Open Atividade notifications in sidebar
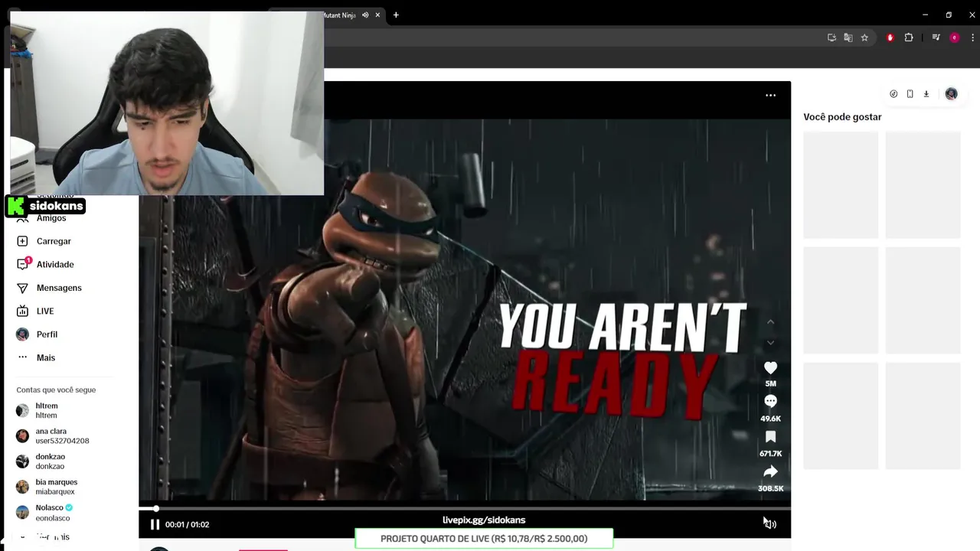 (x=55, y=265)
